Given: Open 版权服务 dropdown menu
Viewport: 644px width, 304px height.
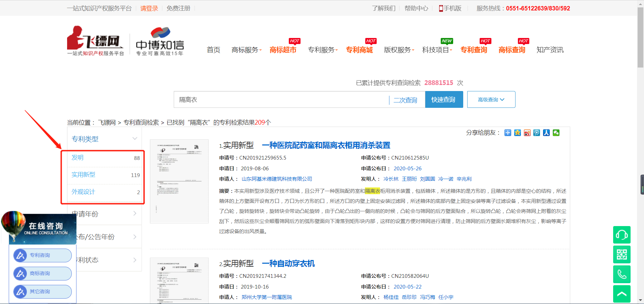Looking at the screenshot, I should (399, 50).
